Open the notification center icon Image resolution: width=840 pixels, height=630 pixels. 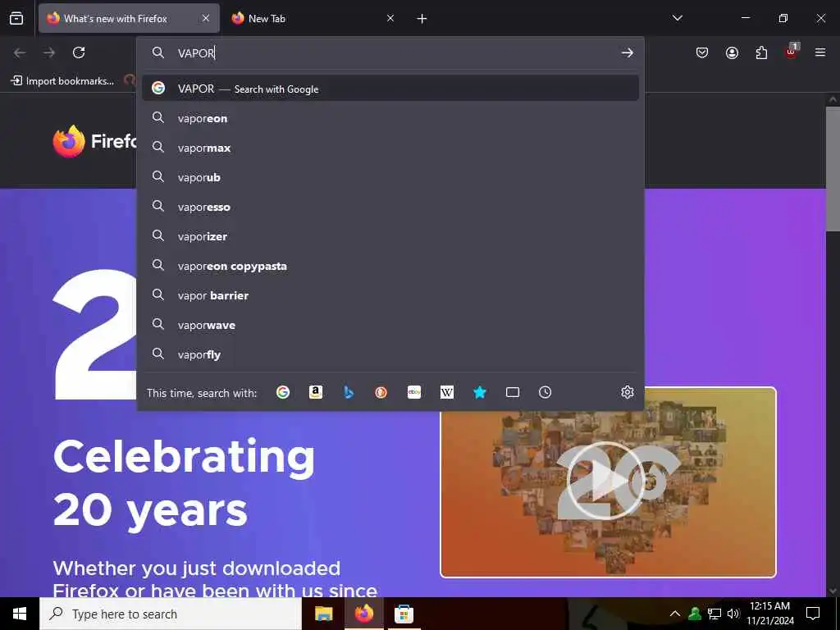coord(813,614)
